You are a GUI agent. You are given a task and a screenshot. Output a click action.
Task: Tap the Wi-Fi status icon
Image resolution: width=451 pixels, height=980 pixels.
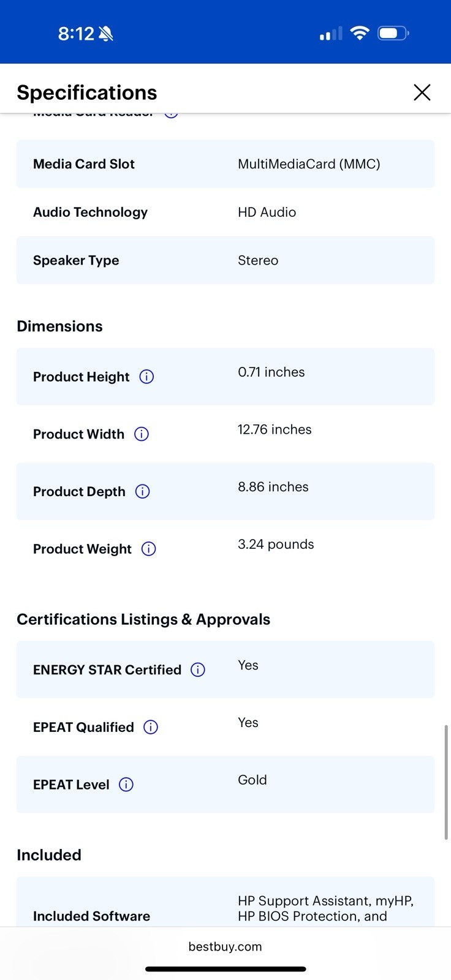point(360,33)
